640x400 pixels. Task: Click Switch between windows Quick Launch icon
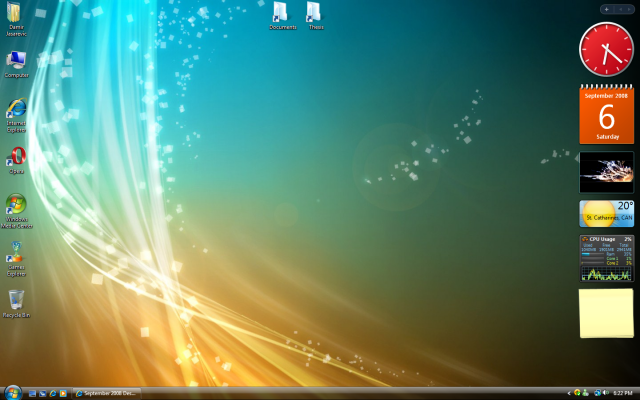coord(42,393)
